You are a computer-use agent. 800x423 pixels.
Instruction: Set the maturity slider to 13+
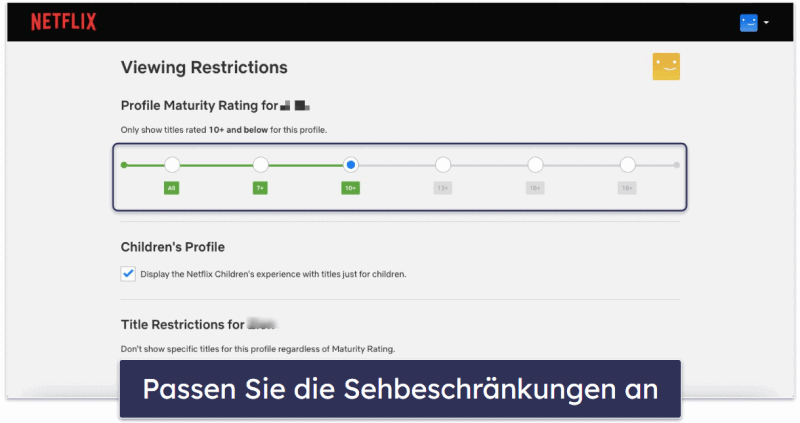pyautogui.click(x=443, y=165)
